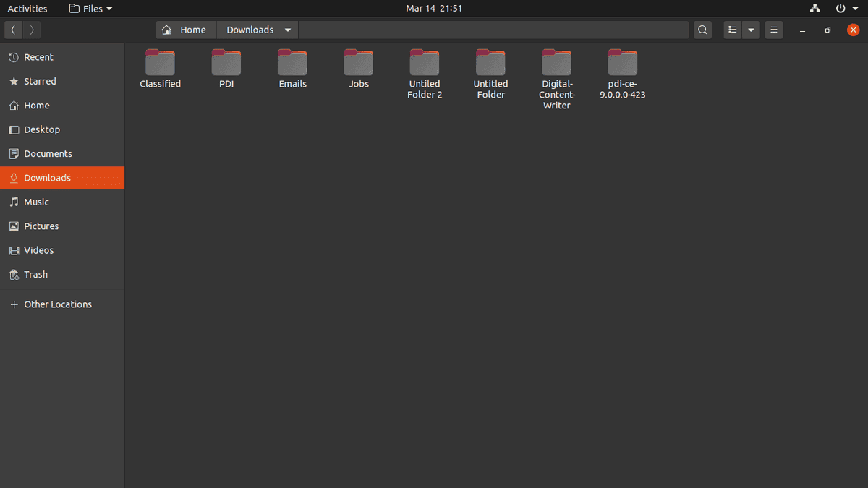The height and width of the screenshot is (488, 868).
Task: Click the 'Digital-Content-Writer' name label
Action: tap(557, 95)
